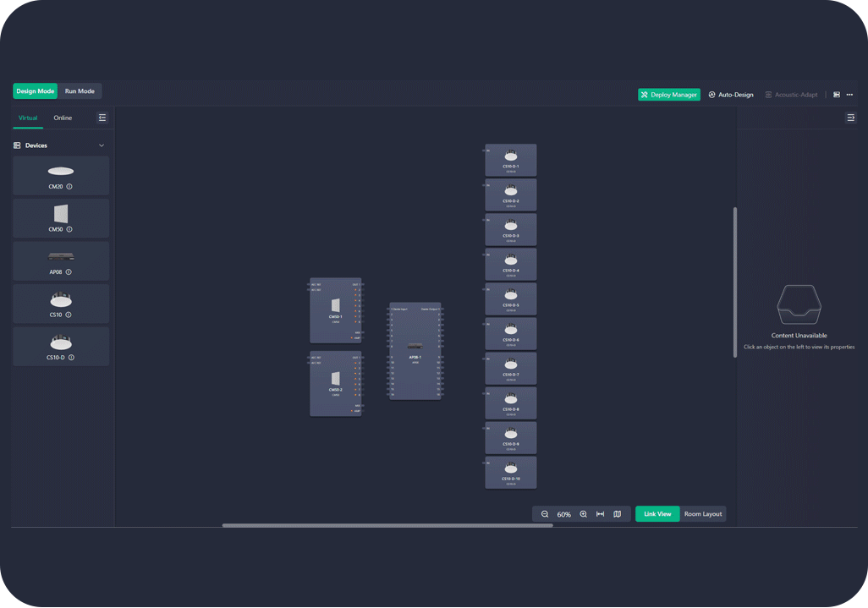The image size is (868, 608).
Task: Click the horizontal canvas scrollbar
Action: coord(387,525)
